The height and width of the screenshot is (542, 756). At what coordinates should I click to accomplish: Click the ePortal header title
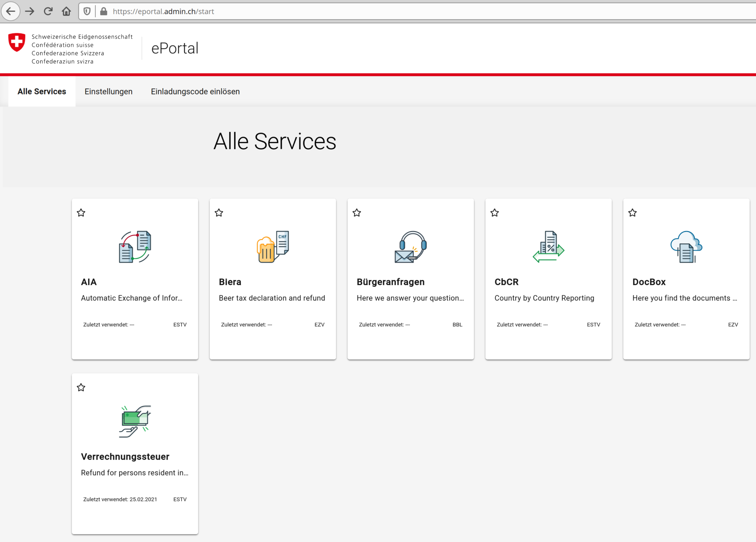click(x=175, y=48)
